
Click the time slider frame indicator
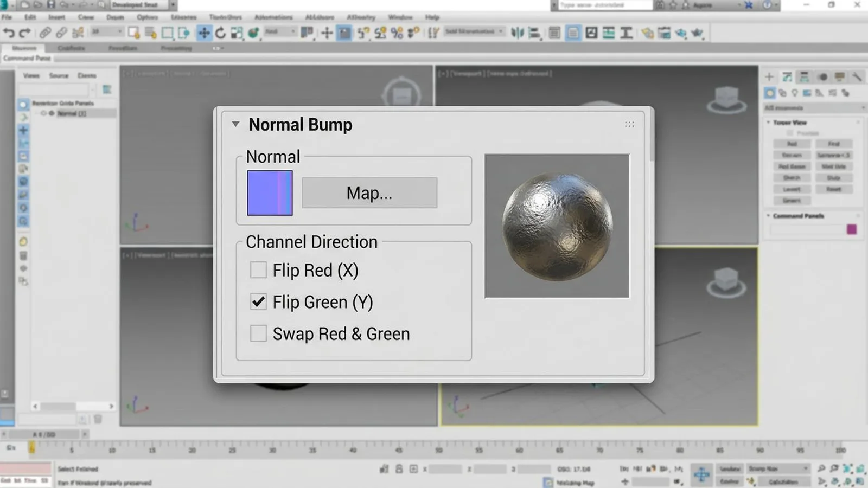click(44, 434)
